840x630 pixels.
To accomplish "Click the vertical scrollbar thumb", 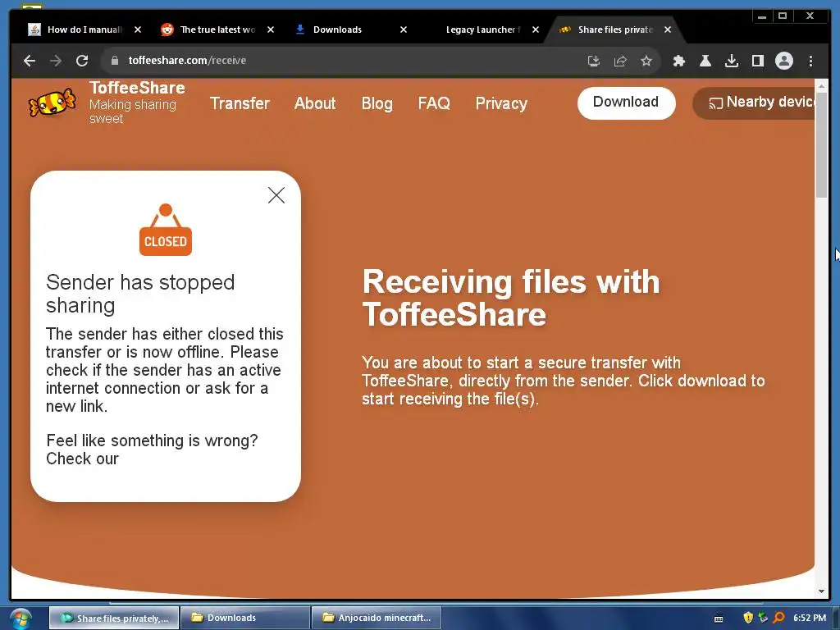I will pos(821,144).
